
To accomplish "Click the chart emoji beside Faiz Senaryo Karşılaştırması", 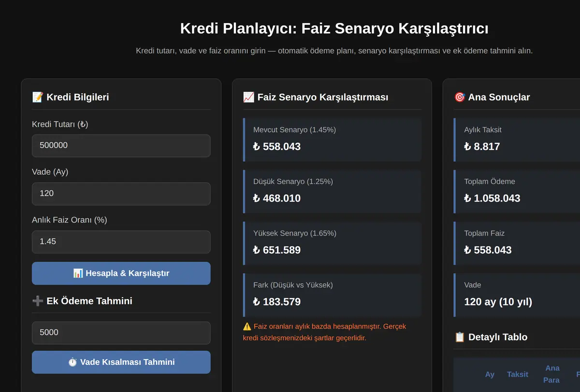I will coord(248,97).
